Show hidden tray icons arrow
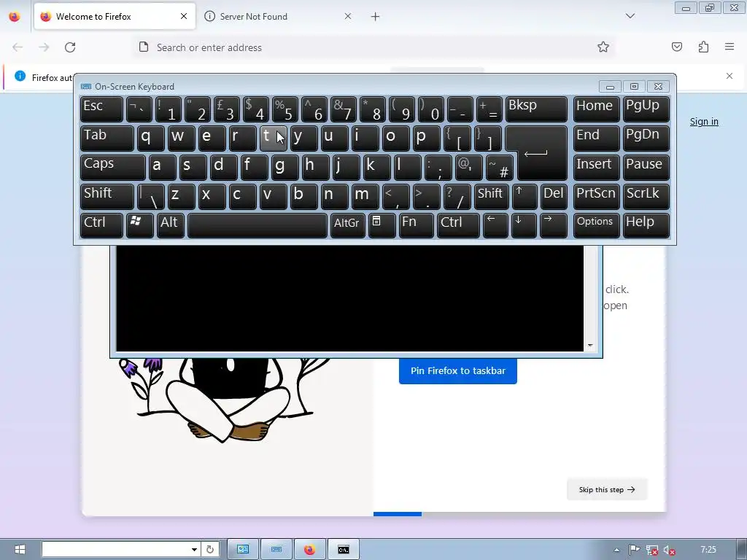This screenshot has width=747, height=560. pos(616,550)
